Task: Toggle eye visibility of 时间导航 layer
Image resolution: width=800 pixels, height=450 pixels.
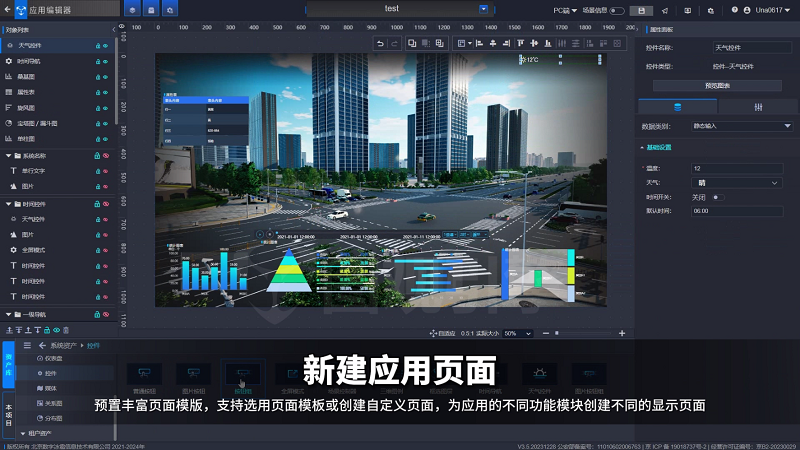Action: pos(106,61)
